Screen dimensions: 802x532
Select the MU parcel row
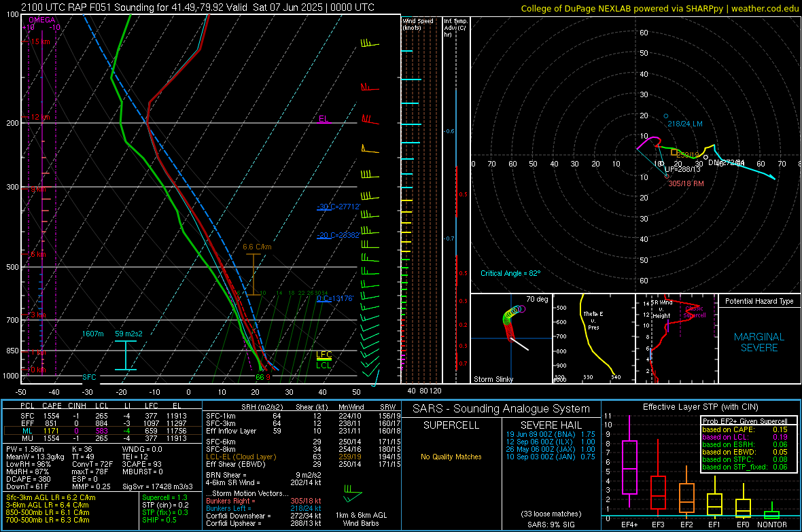click(x=103, y=438)
